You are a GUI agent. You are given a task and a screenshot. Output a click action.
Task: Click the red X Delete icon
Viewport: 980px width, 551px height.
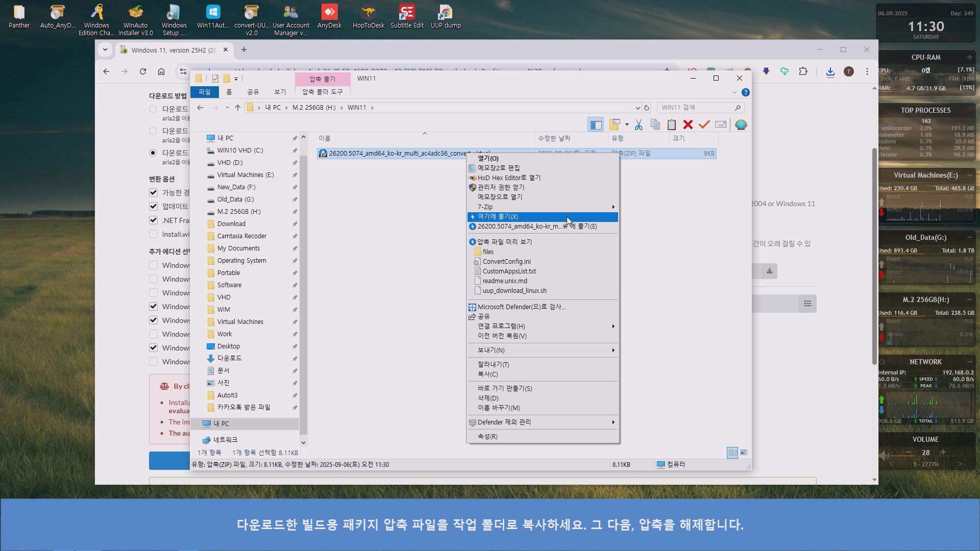coord(688,124)
